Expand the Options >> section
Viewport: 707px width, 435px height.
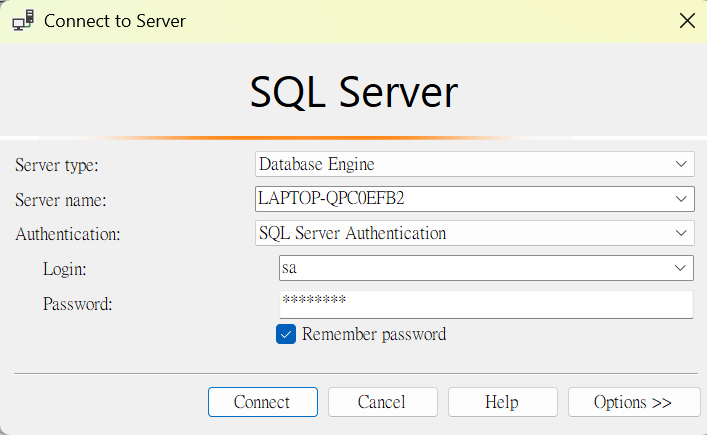(x=633, y=402)
